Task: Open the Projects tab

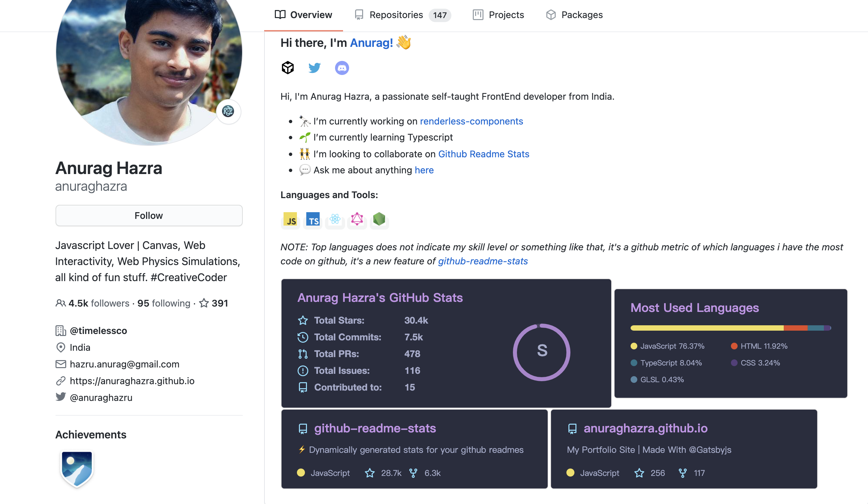Action: [x=498, y=15]
